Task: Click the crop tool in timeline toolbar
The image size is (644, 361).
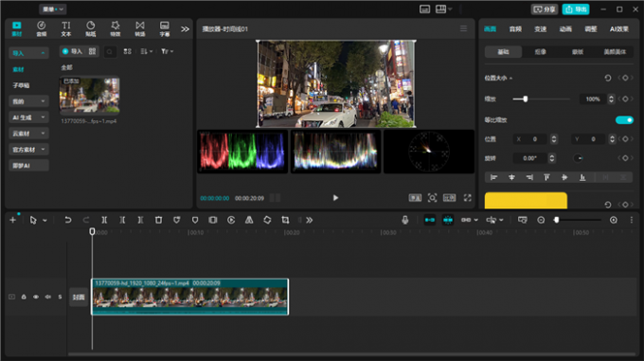Action: pos(285,220)
